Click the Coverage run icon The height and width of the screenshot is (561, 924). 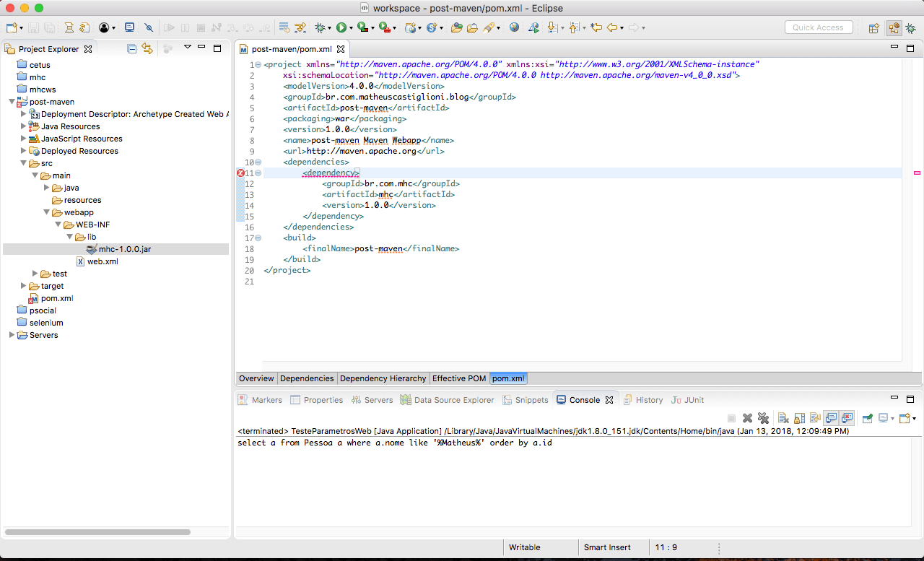362,27
